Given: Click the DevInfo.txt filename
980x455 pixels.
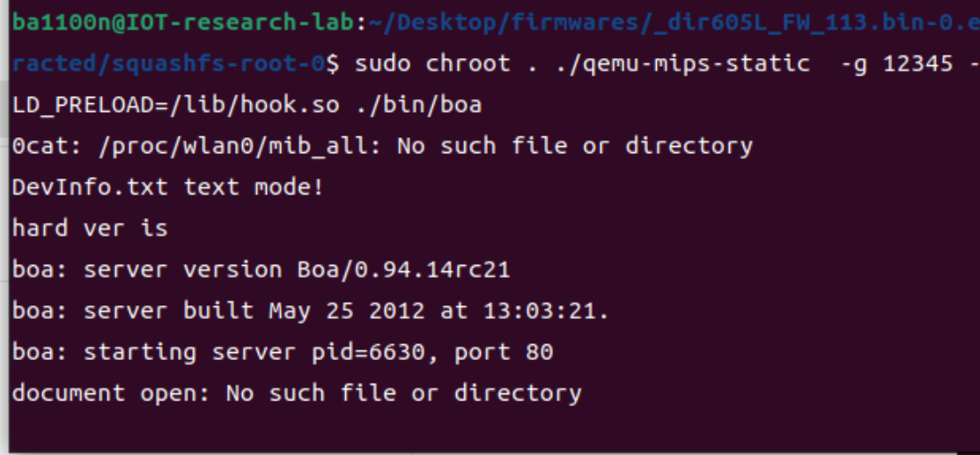Looking at the screenshot, I should [x=89, y=187].
